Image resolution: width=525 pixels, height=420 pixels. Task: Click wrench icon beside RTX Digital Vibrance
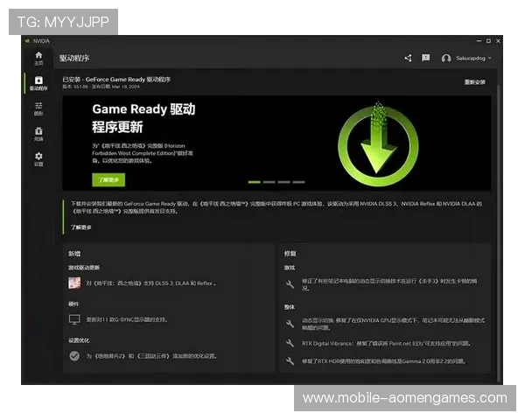[x=290, y=343]
